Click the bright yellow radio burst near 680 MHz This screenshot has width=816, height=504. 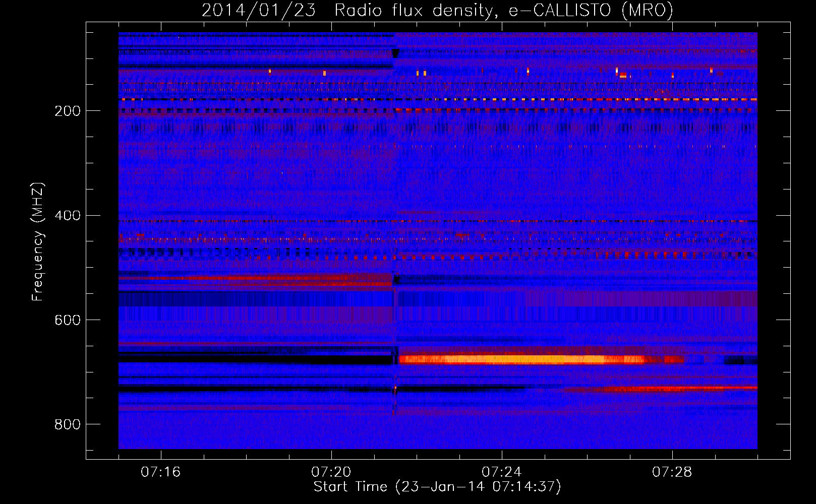522,360
